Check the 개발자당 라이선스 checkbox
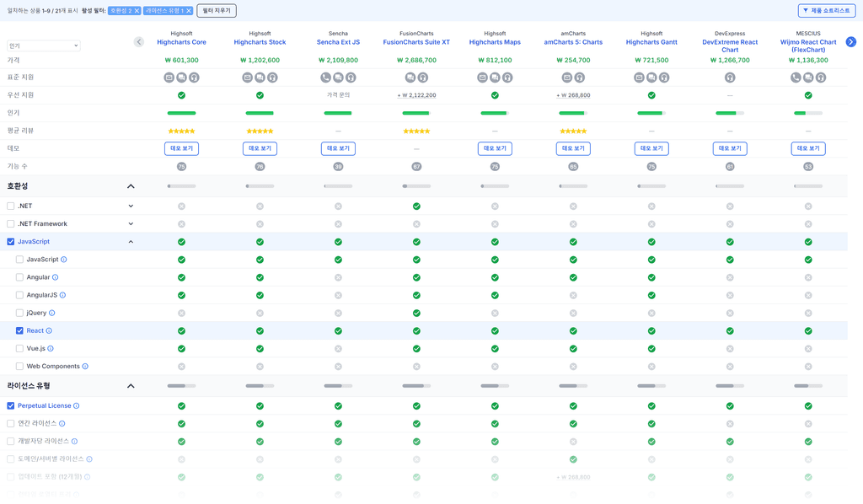Viewport: 863px width, 504px height. [x=10, y=442]
